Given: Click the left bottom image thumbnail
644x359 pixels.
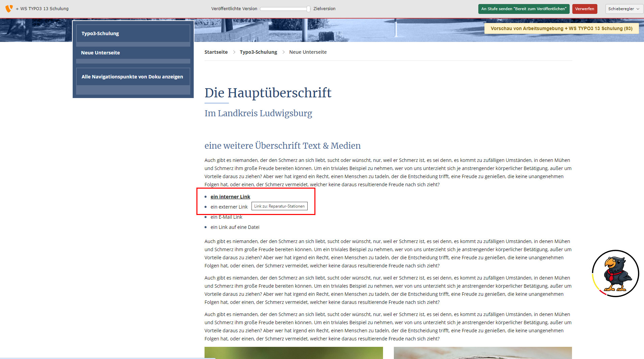Looking at the screenshot, I should [293, 353].
